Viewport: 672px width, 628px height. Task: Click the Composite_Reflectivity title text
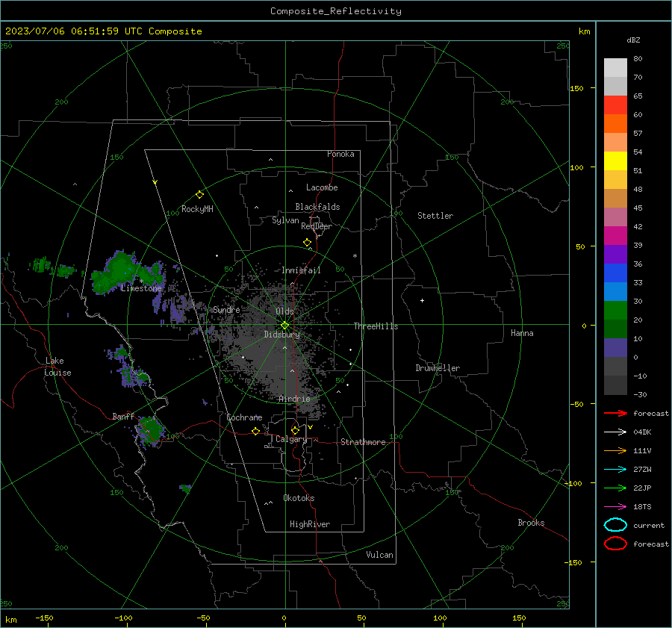point(335,11)
